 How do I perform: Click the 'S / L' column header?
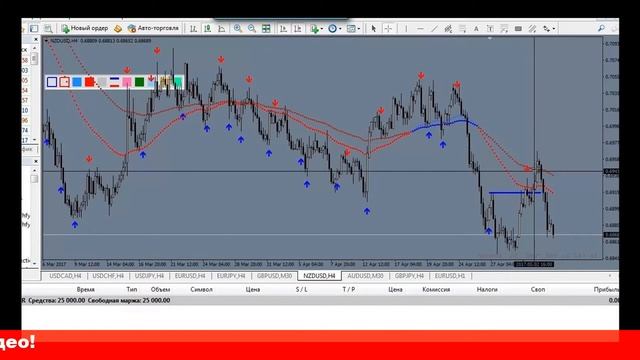(302, 289)
